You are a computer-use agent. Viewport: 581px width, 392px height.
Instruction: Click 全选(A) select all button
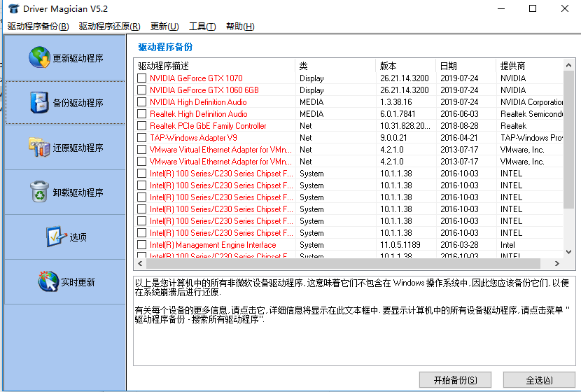tap(539, 380)
